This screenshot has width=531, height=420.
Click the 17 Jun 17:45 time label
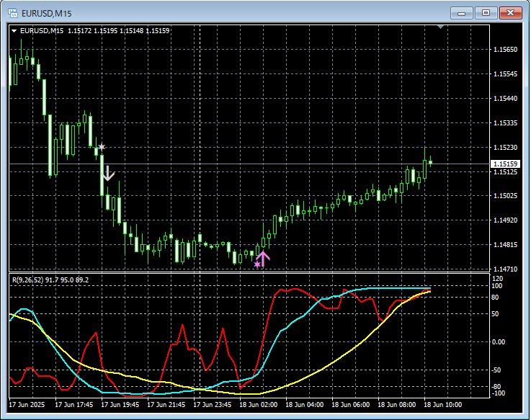tap(73, 405)
